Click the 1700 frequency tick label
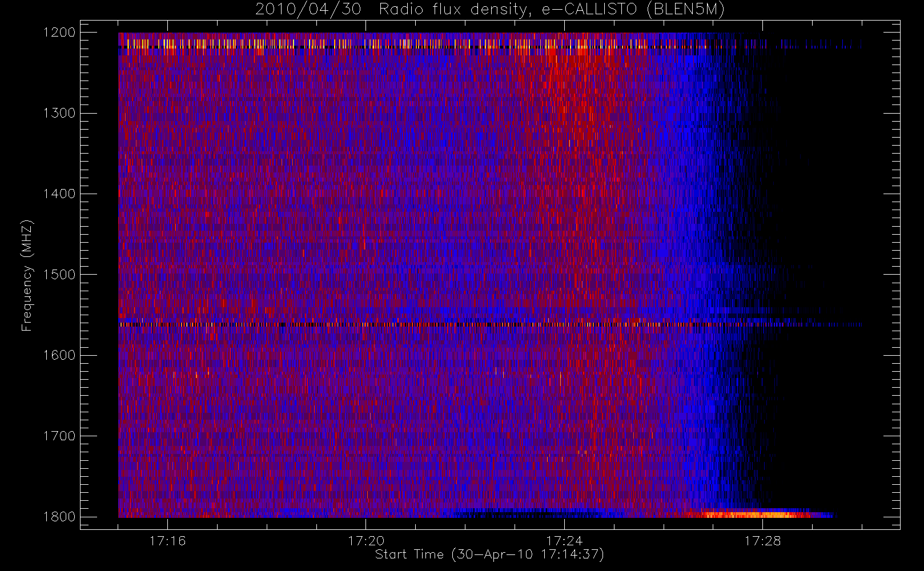Image resolution: width=924 pixels, height=571 pixels. pos(59,436)
